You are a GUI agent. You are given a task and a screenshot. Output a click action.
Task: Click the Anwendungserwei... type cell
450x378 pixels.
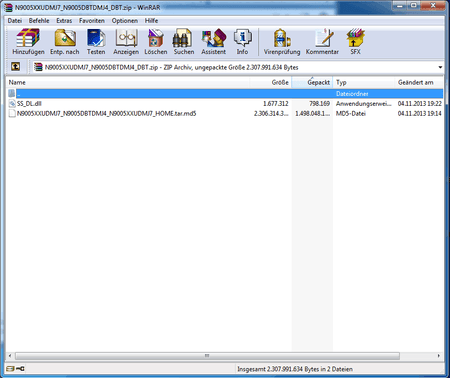364,104
